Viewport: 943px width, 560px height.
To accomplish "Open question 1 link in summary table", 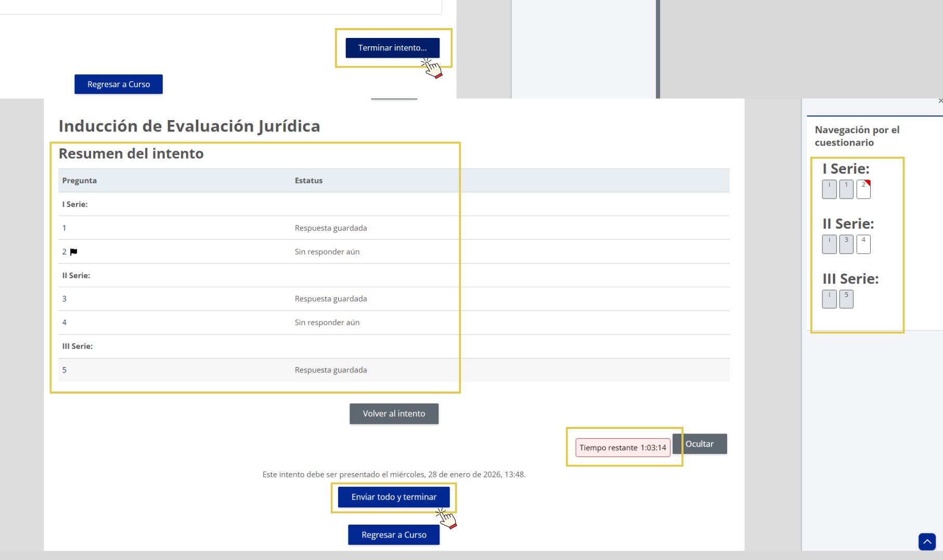I will 64,228.
